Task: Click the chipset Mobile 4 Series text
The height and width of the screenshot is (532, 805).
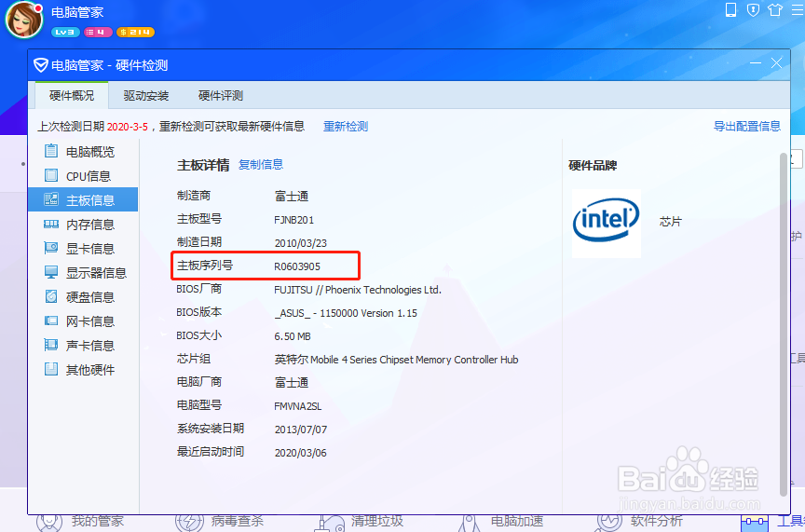Action: (x=396, y=360)
